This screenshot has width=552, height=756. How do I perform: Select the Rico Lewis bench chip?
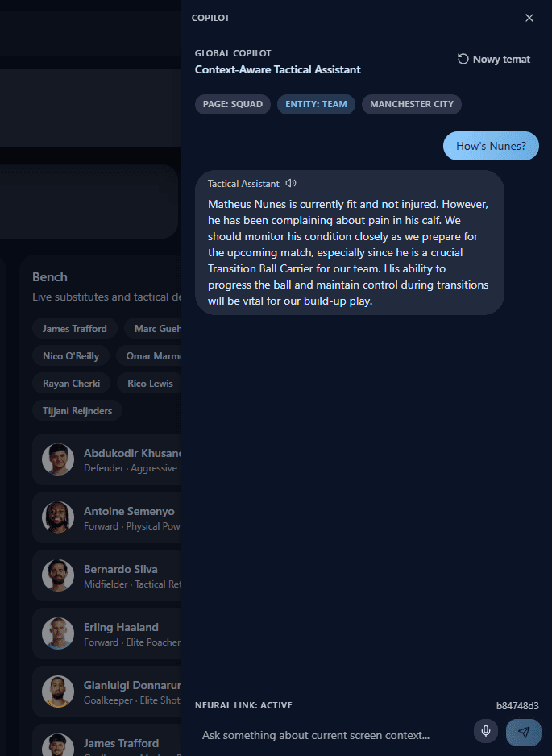[149, 384]
